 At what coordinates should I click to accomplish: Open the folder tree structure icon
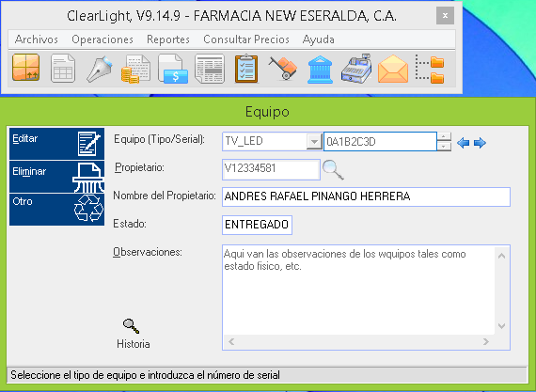pos(430,69)
